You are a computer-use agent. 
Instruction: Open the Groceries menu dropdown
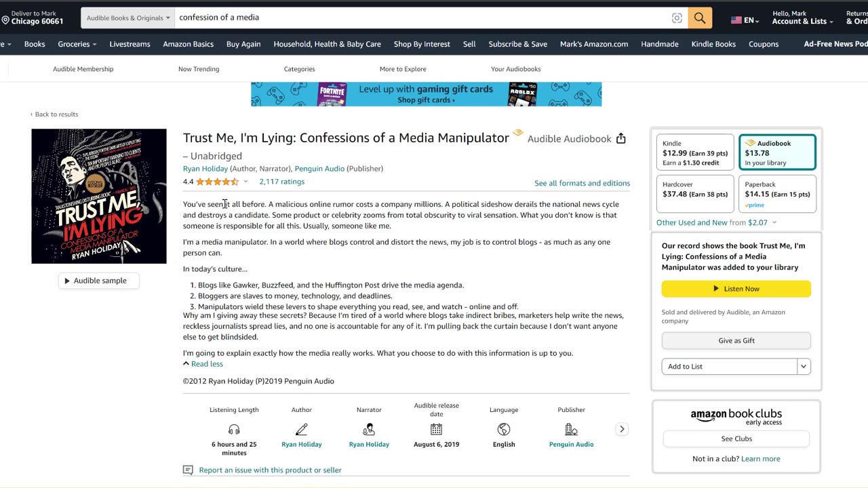coord(77,44)
